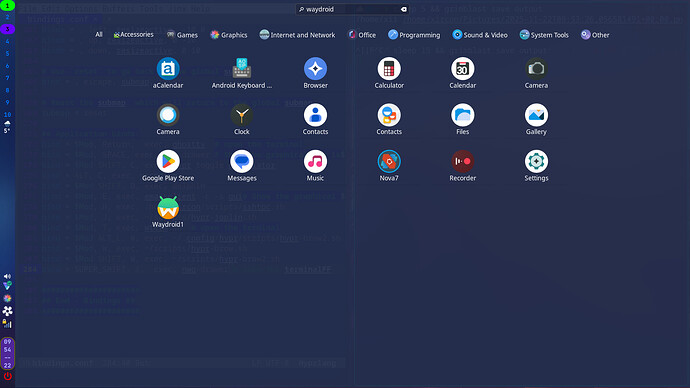690x388 pixels.
Task: Select Internet and Network category
Action: pos(297,35)
